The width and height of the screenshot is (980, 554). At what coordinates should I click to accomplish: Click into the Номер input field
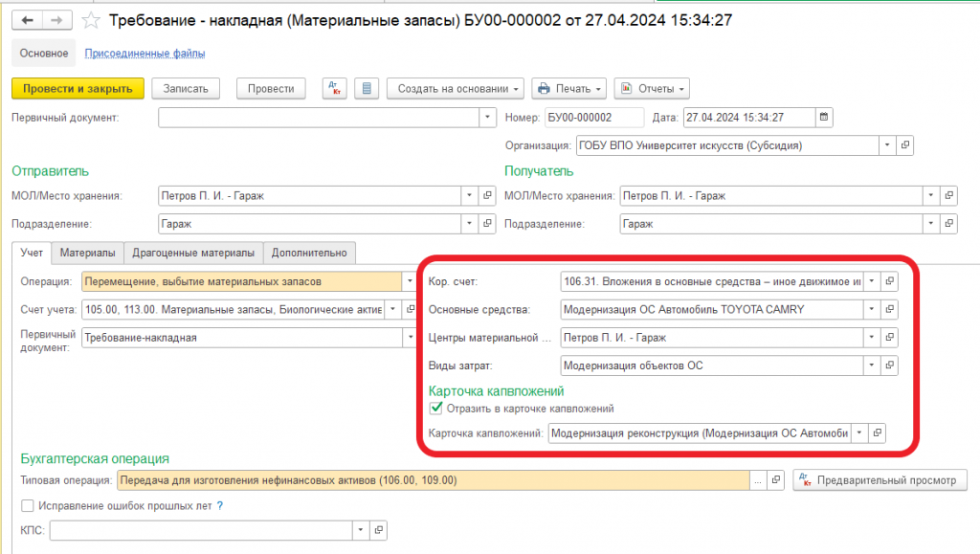tap(594, 118)
